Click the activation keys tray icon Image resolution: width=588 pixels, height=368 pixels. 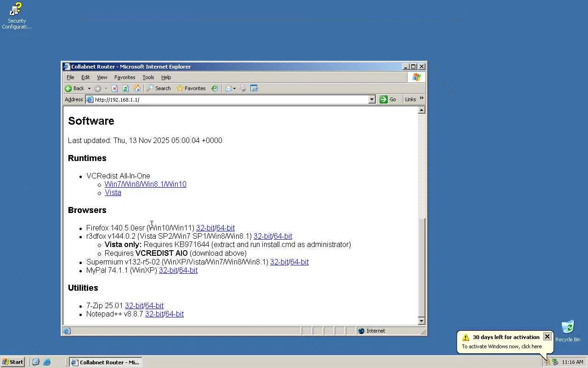547,362
